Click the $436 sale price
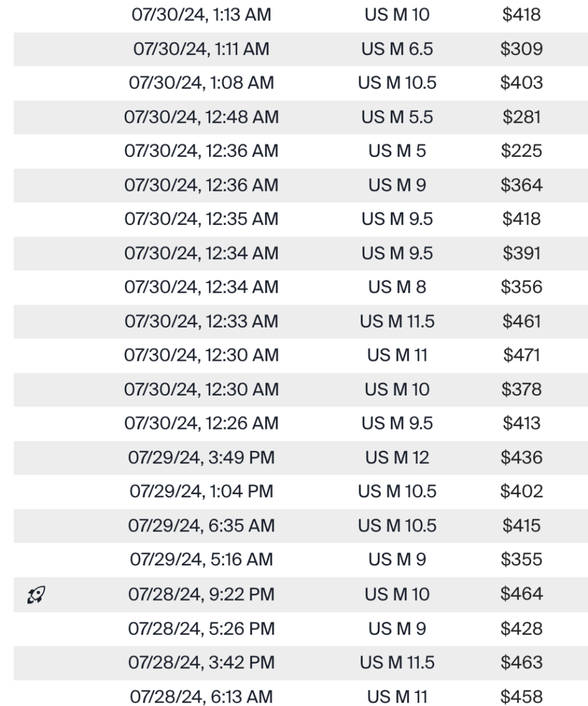The width and height of the screenshot is (588, 706). point(521,458)
